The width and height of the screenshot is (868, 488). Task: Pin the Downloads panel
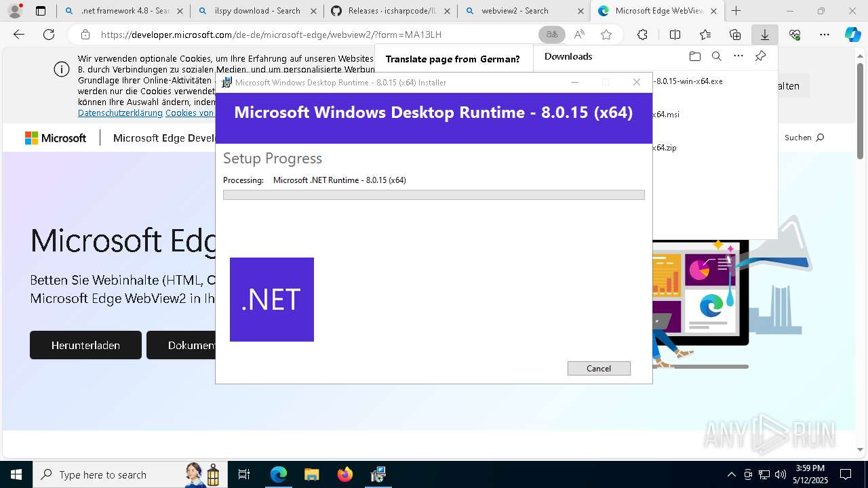[x=760, y=56]
